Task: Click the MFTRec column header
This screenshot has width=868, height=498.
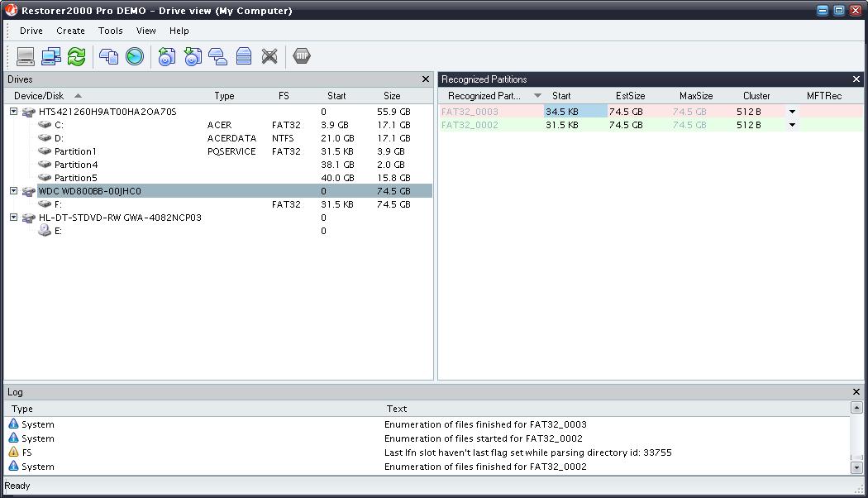Action: point(823,96)
